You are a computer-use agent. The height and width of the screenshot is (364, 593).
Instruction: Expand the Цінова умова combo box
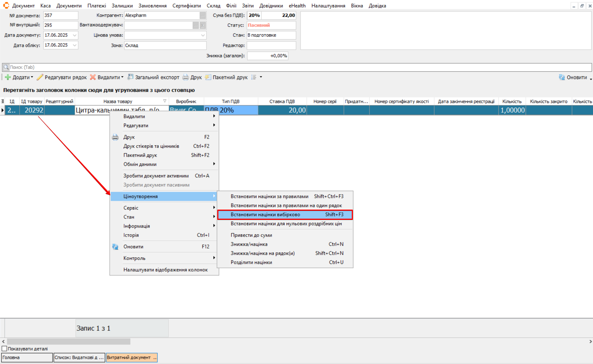click(203, 35)
